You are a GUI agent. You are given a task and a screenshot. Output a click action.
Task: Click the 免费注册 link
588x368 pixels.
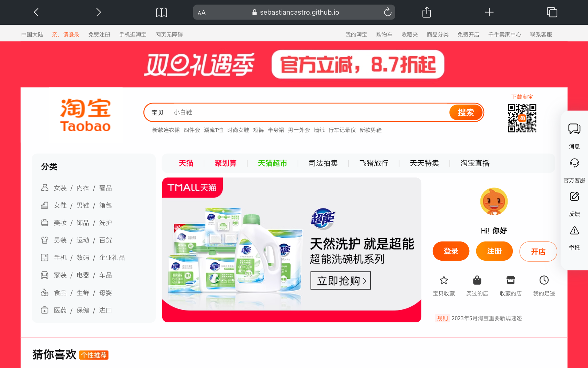[x=99, y=34]
